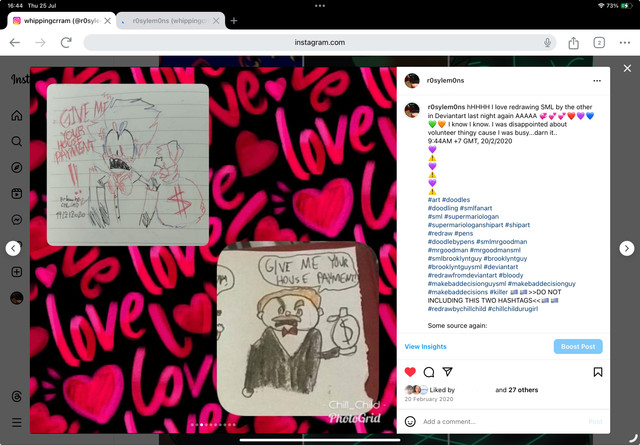
Task: Click the comment bubble icon
Action: [x=429, y=372]
